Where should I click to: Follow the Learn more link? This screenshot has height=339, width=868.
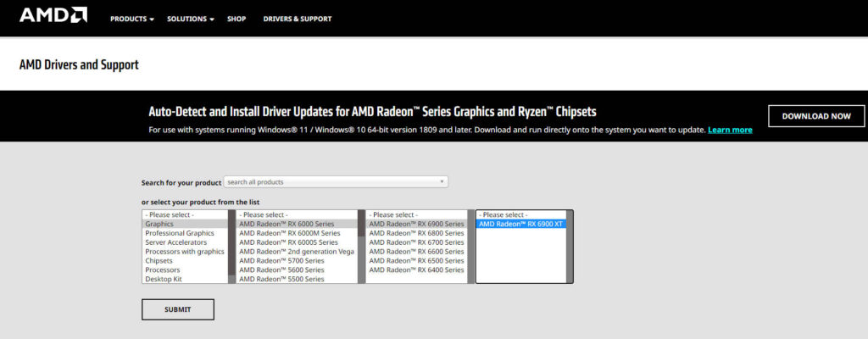coord(730,131)
